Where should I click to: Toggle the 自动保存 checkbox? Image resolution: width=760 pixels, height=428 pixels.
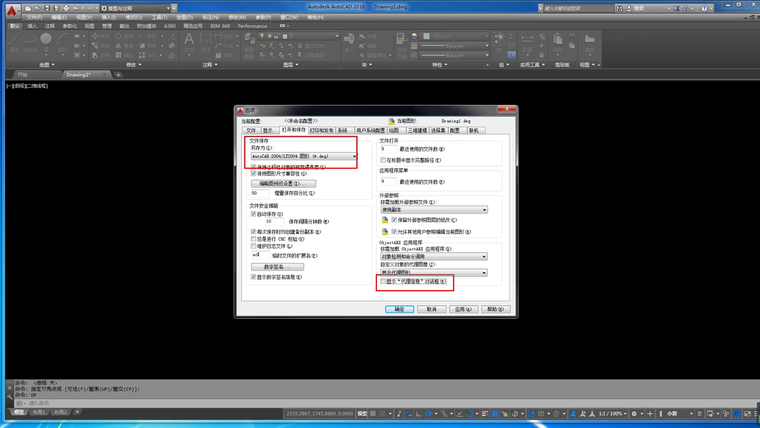pos(254,213)
